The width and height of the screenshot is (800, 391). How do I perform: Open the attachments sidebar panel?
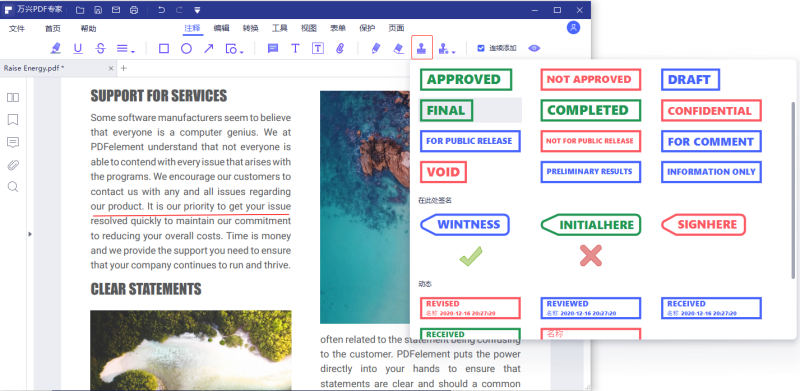click(x=13, y=165)
